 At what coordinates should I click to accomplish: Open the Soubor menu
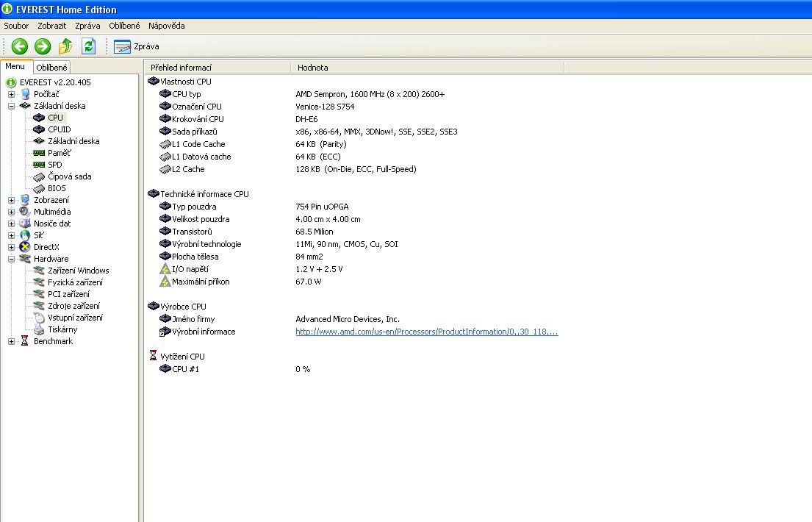click(x=16, y=26)
